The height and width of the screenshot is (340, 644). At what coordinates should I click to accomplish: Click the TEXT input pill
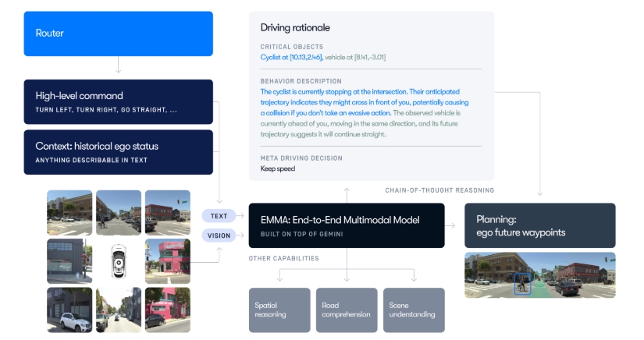point(219,215)
